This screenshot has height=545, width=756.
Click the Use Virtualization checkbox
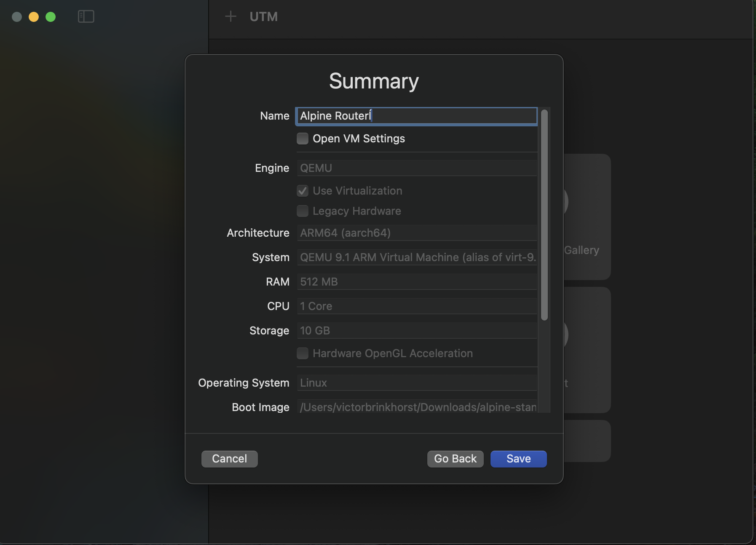coord(303,191)
